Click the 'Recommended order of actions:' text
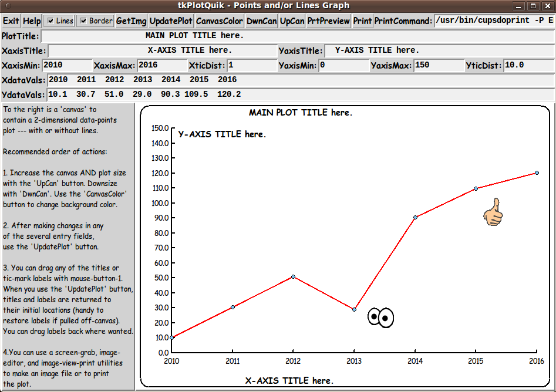 (x=55, y=152)
